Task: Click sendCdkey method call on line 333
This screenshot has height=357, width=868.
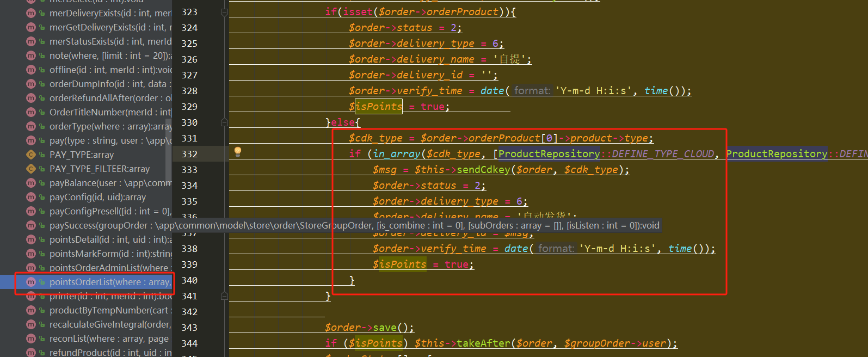Action: (484, 170)
